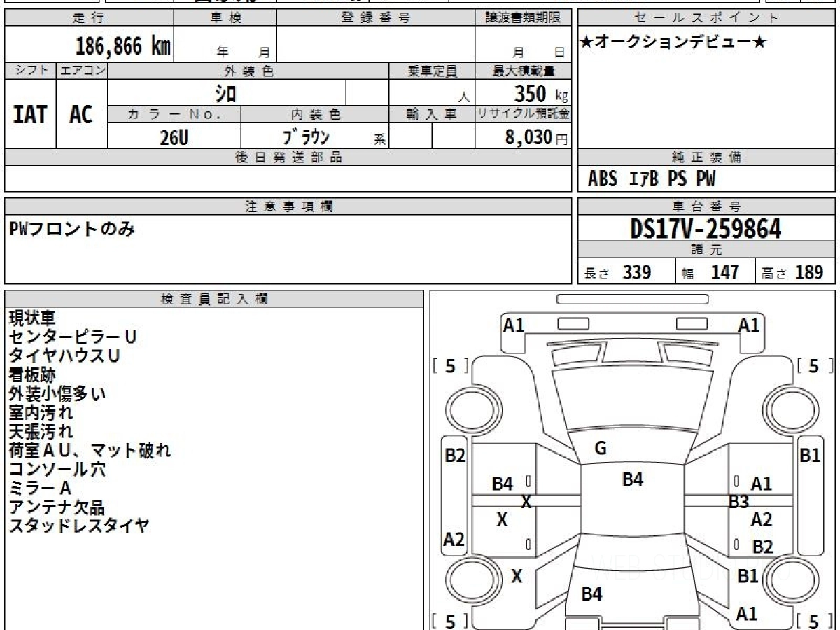
Task: Click the リサイクル預託金 header label
Action: (523, 114)
